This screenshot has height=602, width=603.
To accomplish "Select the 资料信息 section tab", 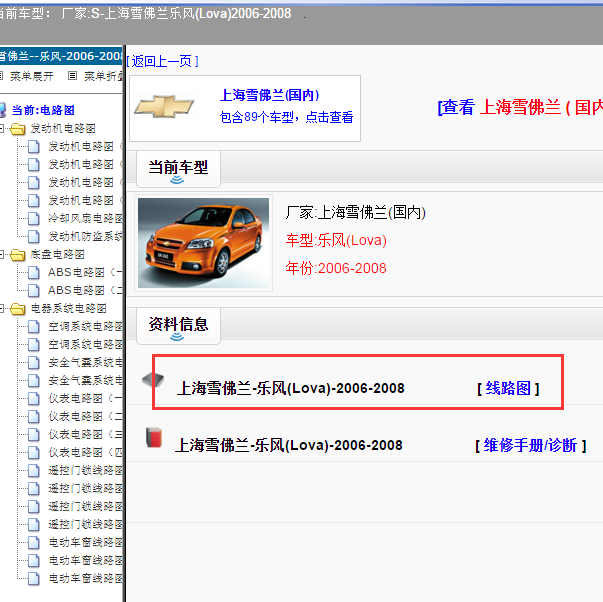I will click(x=178, y=326).
